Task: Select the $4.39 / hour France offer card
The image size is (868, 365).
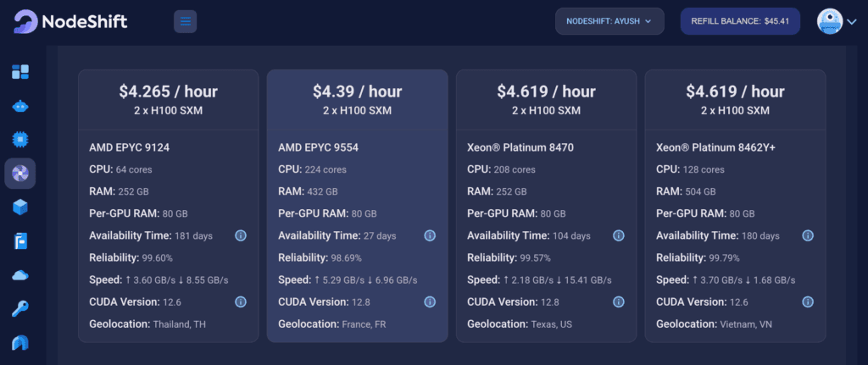Action: [358, 206]
